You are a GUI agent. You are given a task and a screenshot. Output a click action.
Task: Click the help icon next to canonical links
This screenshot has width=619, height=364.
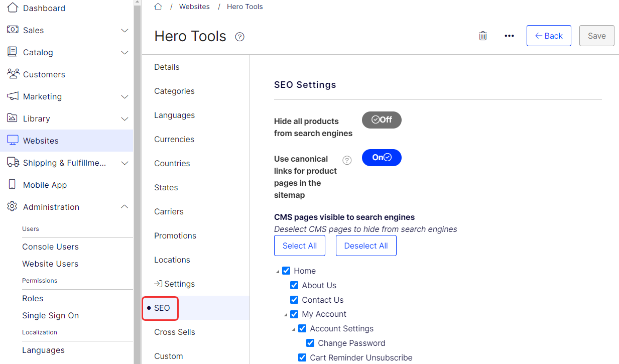[347, 160]
